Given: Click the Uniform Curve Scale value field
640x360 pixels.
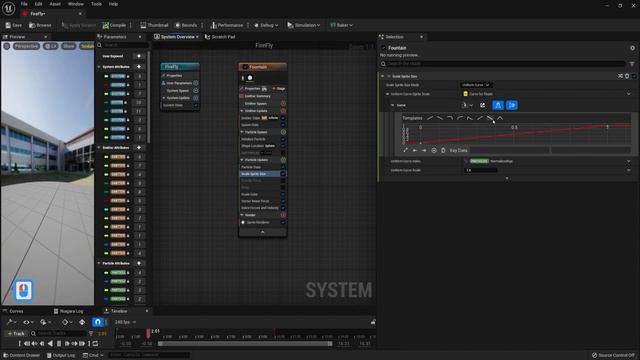Looking at the screenshot, I should point(480,170).
